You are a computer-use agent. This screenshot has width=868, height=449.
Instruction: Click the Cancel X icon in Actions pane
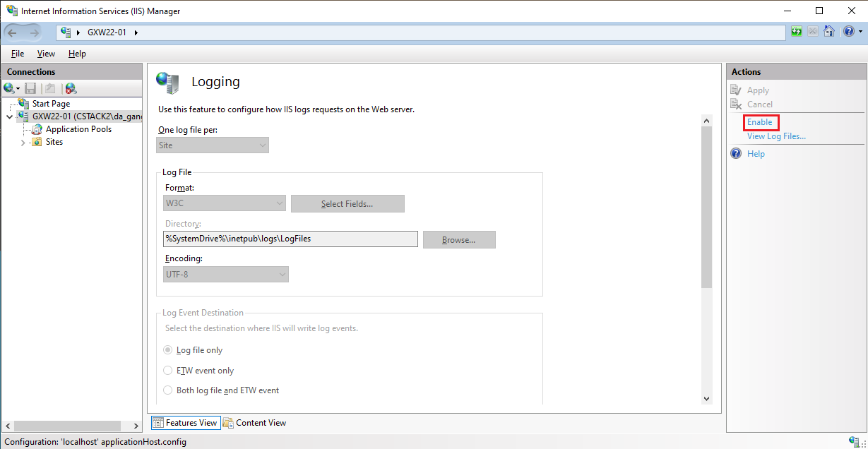coord(736,104)
